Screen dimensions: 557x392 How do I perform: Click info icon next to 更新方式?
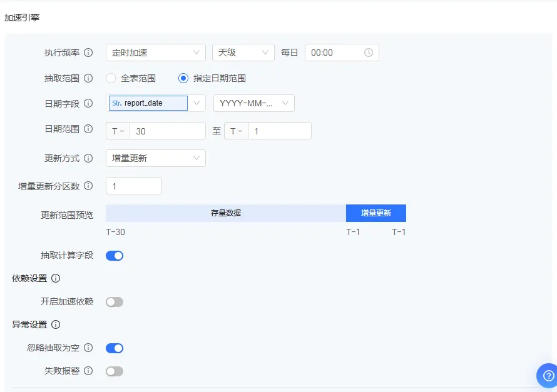(88, 158)
